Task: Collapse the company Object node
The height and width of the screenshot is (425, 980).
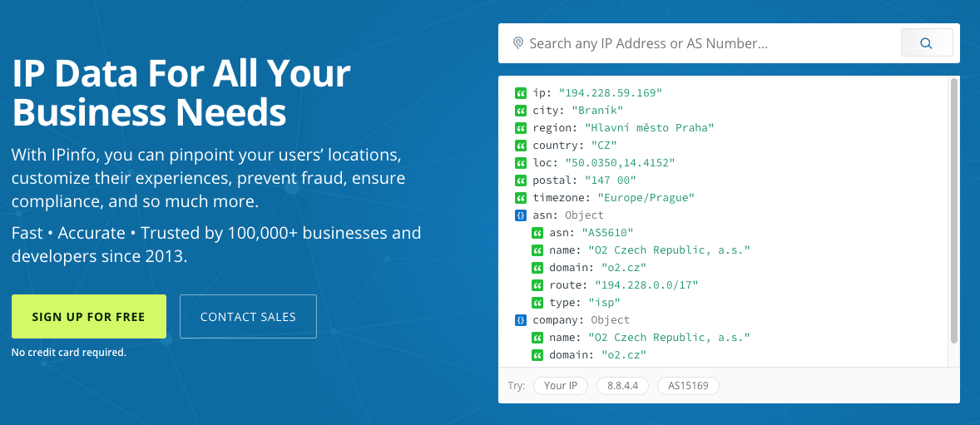Action: 521,321
